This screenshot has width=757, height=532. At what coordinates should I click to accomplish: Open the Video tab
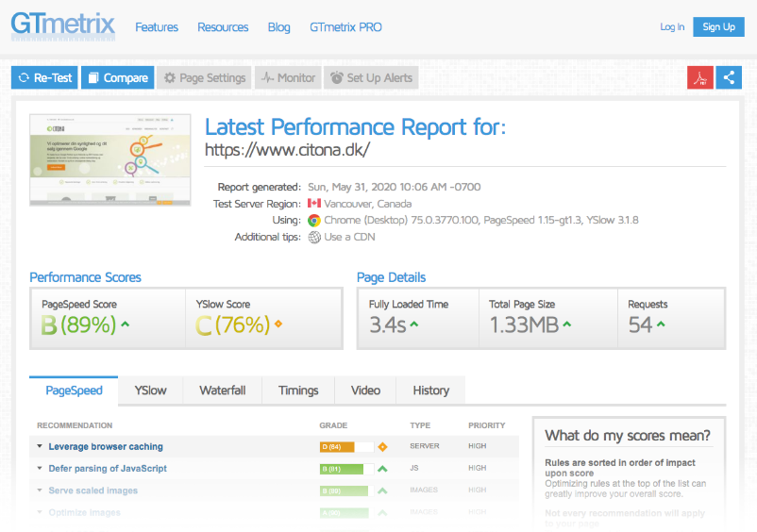[x=365, y=391]
